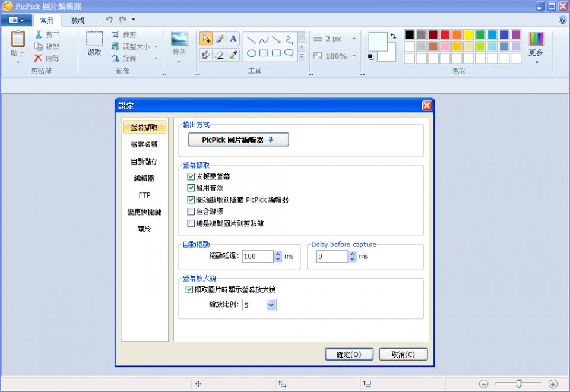Choose the Text tool with letter A
Viewport: 570px width, 392px height.
(233, 39)
